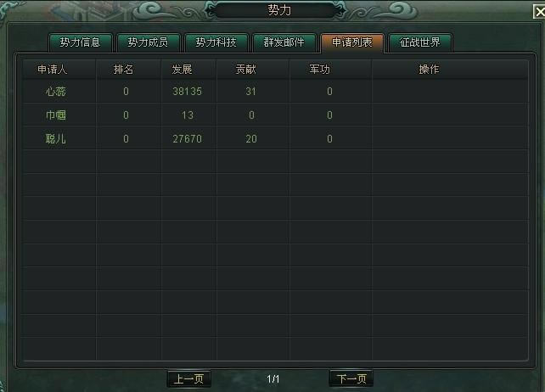Click the 贡献 column header
545x392 pixels.
[245, 70]
